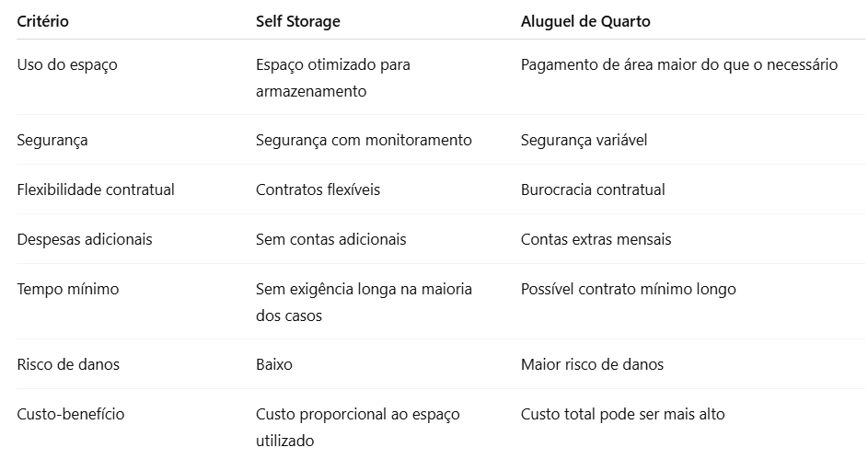Select the "Uso do espaço" row label
This screenshot has height=459, width=868.
click(67, 64)
